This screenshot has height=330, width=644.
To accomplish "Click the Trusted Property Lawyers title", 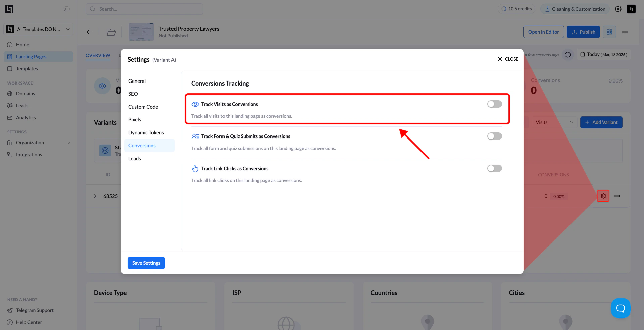I will [189, 29].
